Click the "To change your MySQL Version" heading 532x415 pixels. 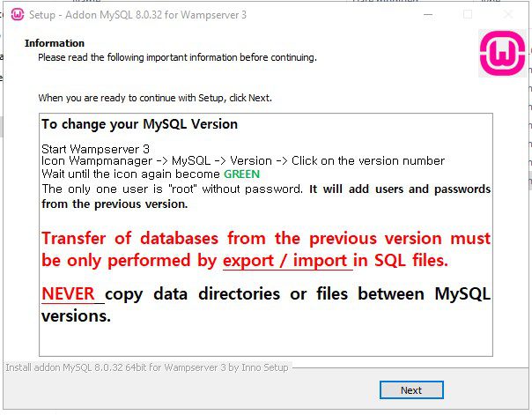(x=139, y=124)
